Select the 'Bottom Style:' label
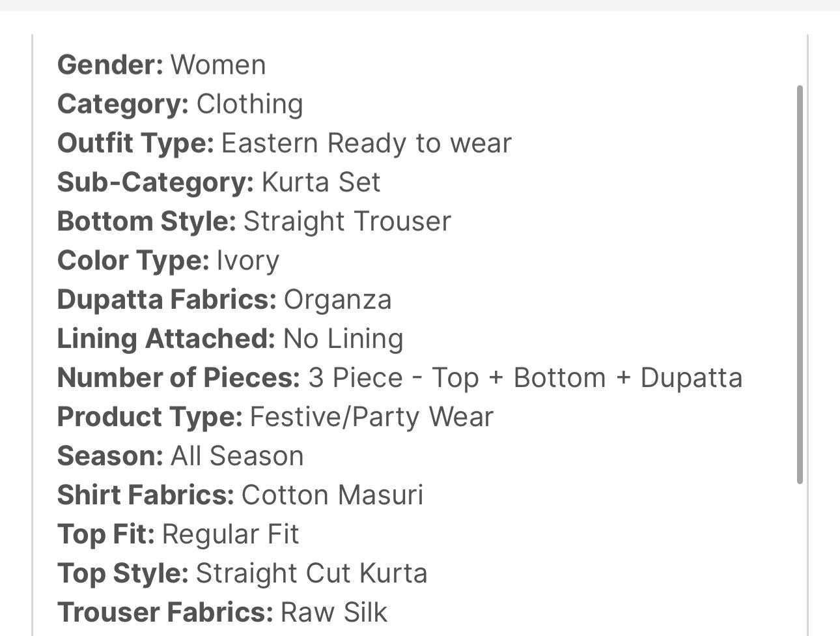This screenshot has width=840, height=636. [147, 222]
